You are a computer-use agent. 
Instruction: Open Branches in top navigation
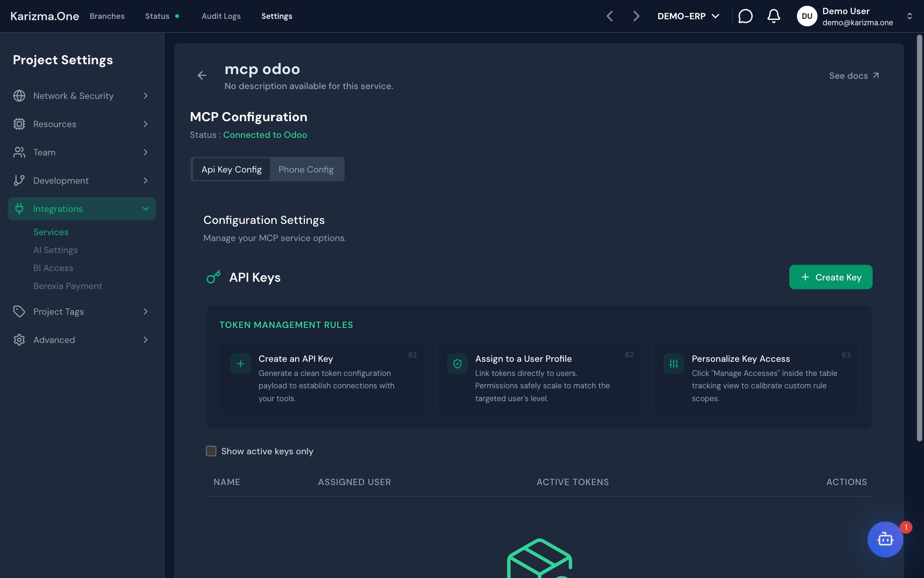pyautogui.click(x=107, y=16)
